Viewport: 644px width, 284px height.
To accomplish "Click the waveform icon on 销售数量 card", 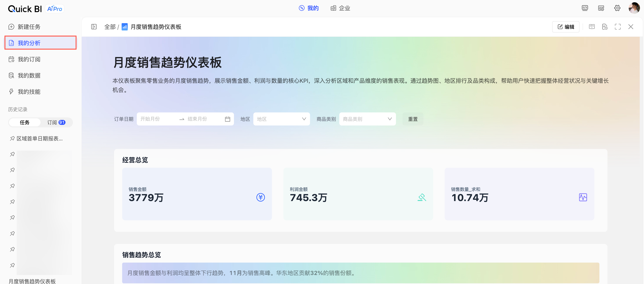I will pyautogui.click(x=583, y=197).
